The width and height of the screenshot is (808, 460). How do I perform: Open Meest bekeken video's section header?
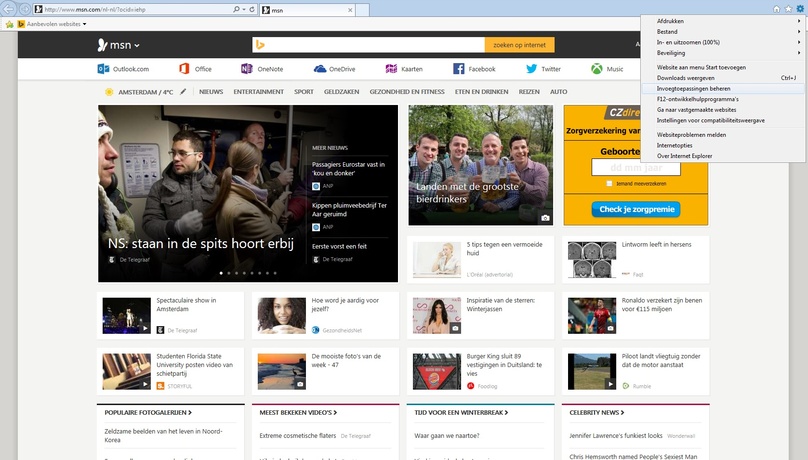coord(298,413)
